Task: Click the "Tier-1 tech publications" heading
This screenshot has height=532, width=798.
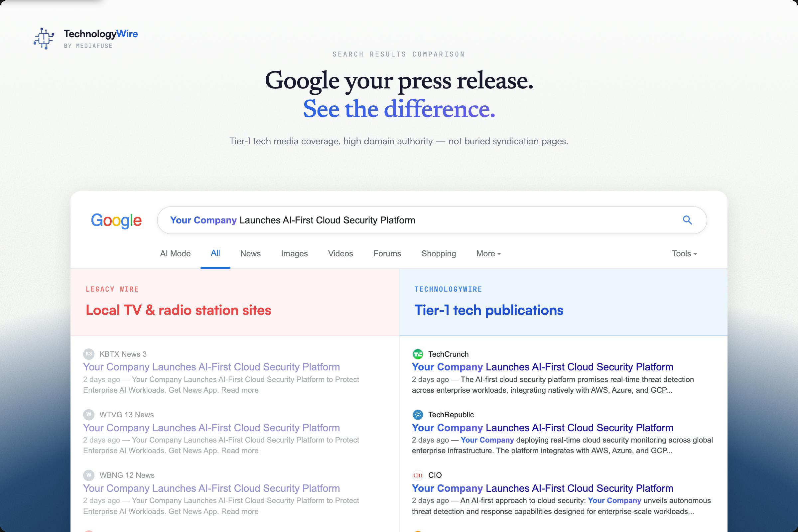Action: (x=489, y=310)
